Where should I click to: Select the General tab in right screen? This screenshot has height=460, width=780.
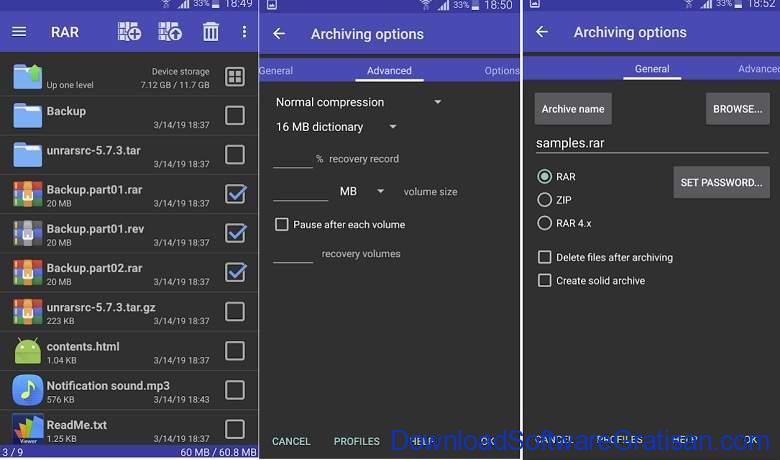(x=652, y=69)
